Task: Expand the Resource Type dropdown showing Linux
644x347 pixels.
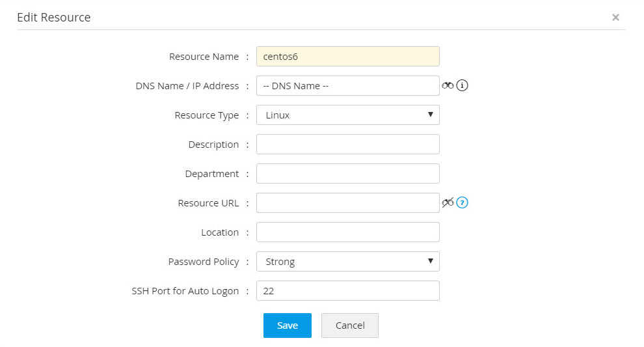Action: (347, 115)
